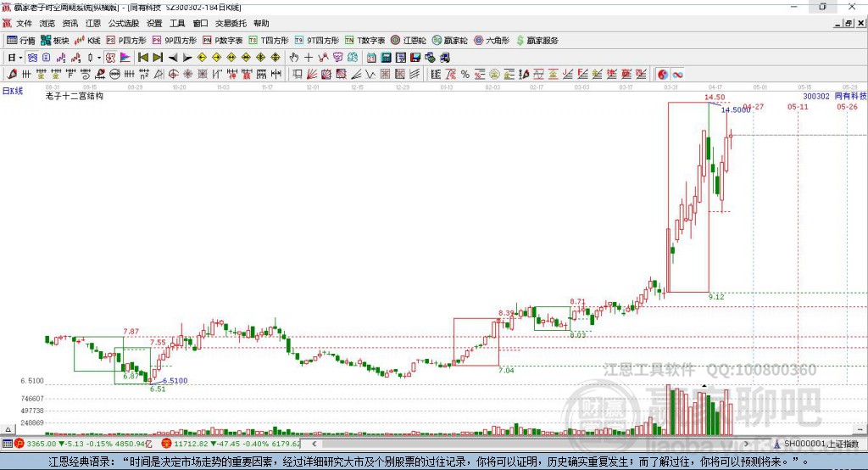Select the Gann fan lines tool
This screenshot has width=868, height=470.
(x=312, y=75)
